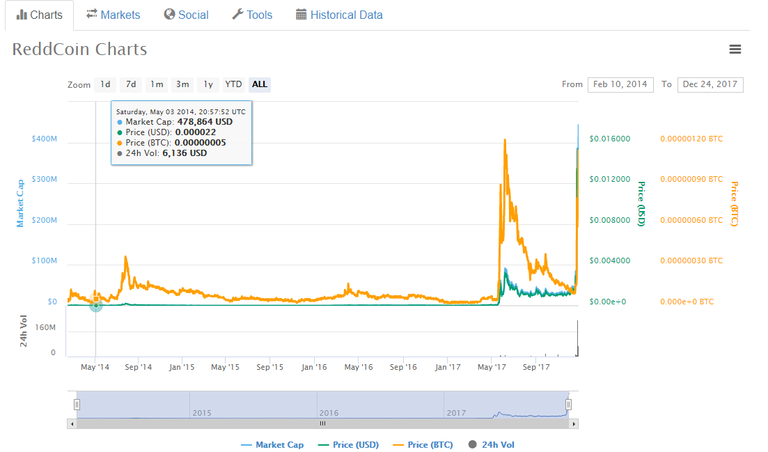This screenshot has height=452, width=768.
Task: Click the Sep '17 x-axis label
Action: coord(536,367)
